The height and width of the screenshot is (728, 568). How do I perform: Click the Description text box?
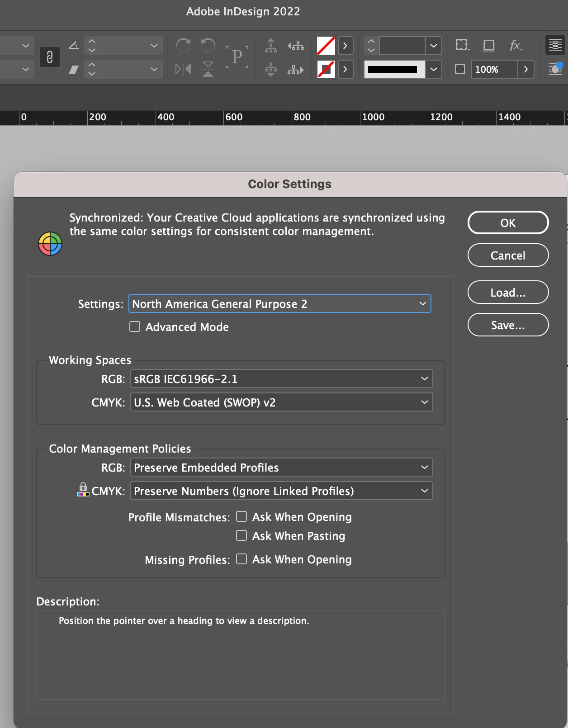(241, 655)
